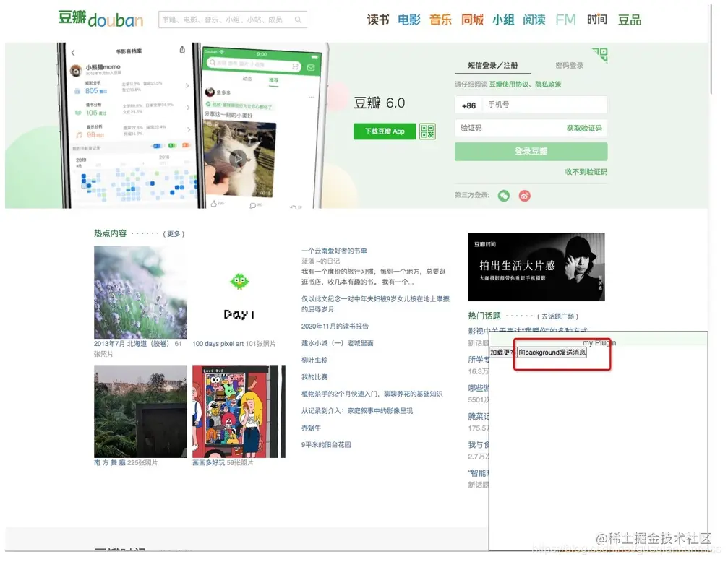This screenshot has height=562, width=728.
Task: Open the 电影 navigation menu
Action: pos(408,20)
